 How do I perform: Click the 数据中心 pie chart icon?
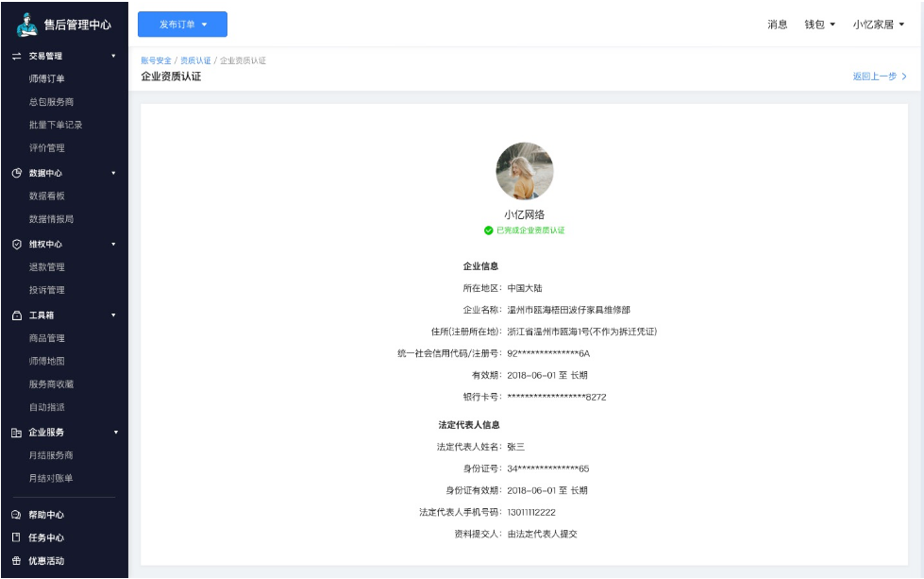[x=16, y=174]
